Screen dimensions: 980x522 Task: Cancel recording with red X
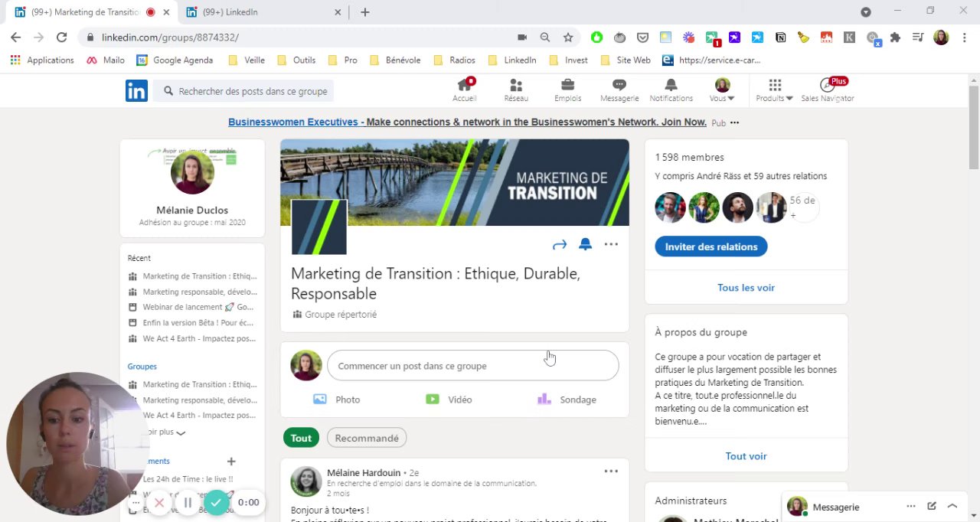click(x=159, y=503)
